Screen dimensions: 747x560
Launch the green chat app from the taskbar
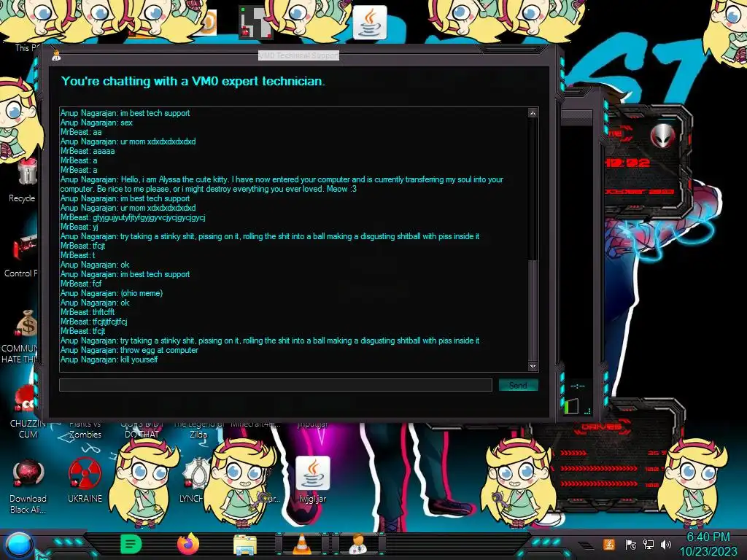coord(131,544)
